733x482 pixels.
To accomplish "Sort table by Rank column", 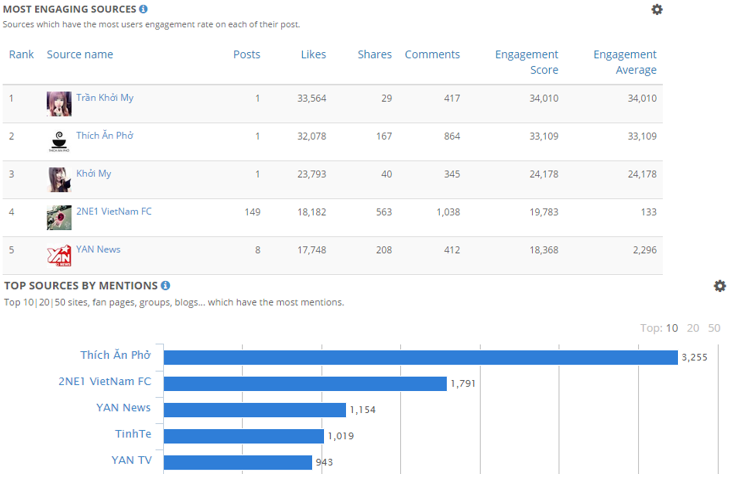I will click(x=22, y=54).
